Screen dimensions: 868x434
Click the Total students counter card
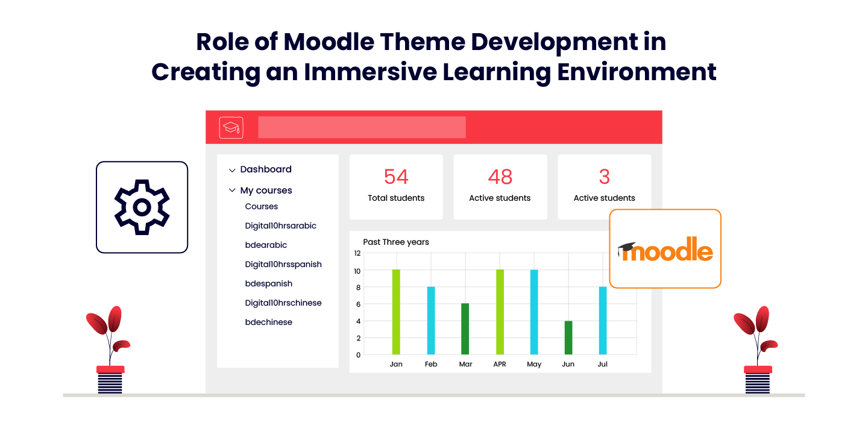[x=396, y=186]
